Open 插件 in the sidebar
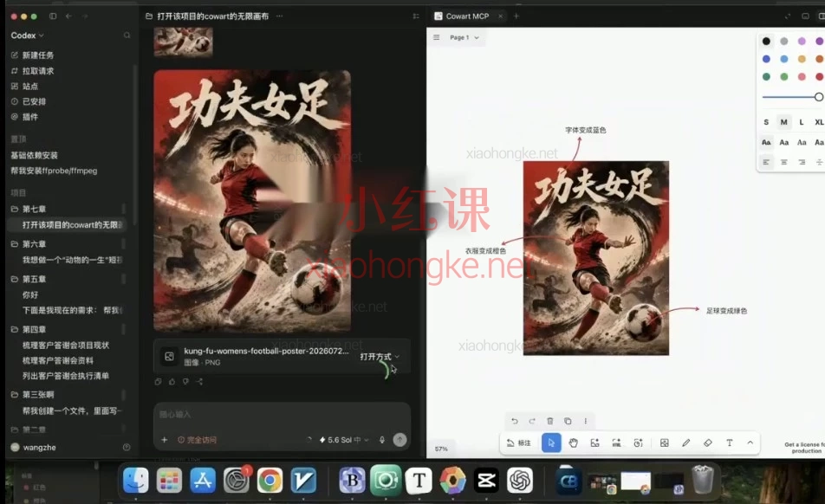The height and width of the screenshot is (504, 825). [x=25, y=117]
